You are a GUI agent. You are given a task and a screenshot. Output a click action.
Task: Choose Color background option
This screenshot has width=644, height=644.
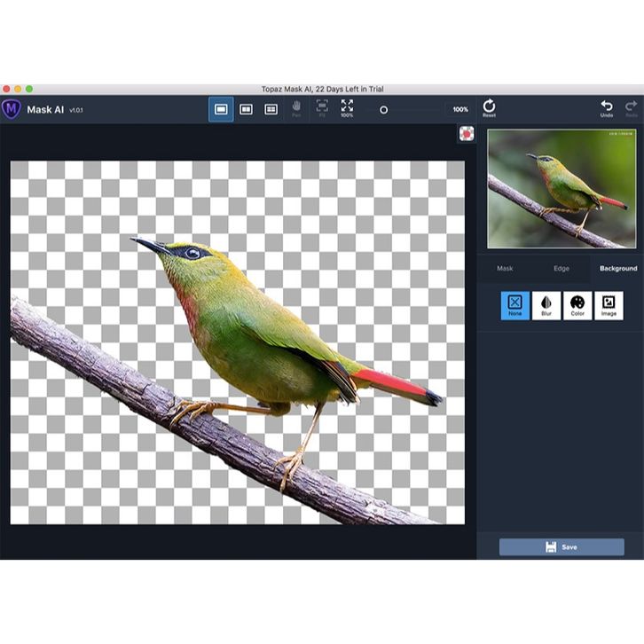577,305
